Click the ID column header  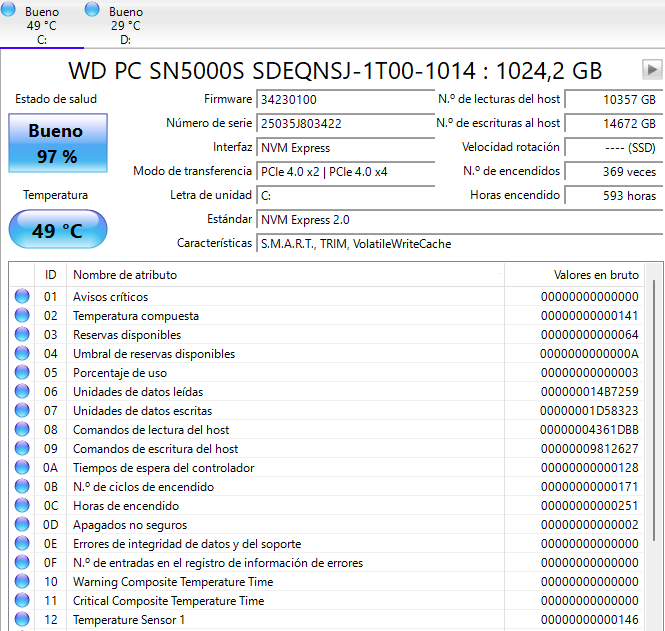coord(50,274)
